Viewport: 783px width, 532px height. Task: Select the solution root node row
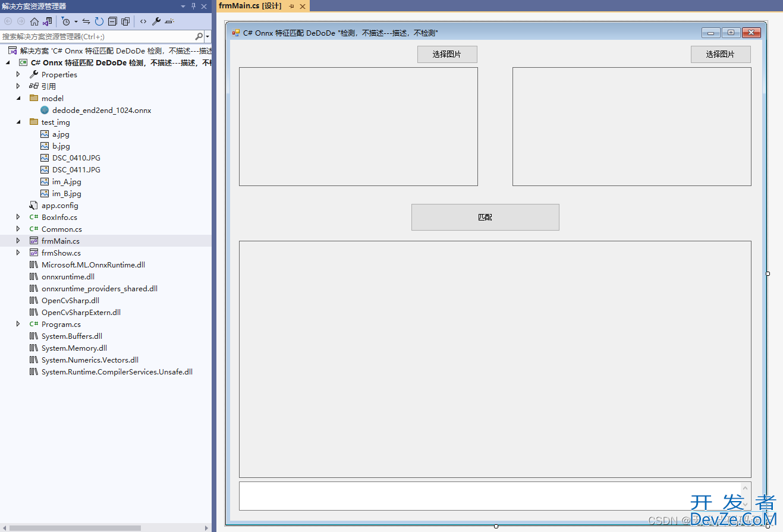click(106, 51)
